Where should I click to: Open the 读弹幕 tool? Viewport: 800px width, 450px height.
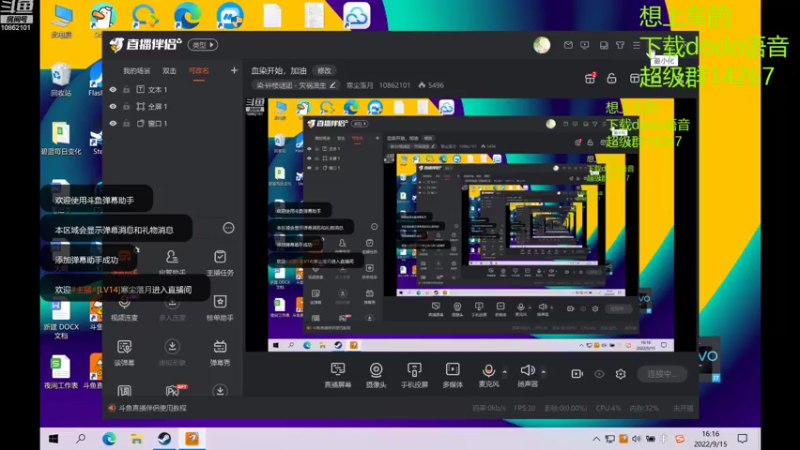click(124, 353)
